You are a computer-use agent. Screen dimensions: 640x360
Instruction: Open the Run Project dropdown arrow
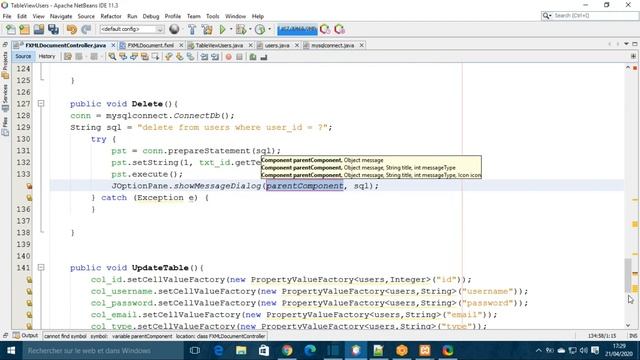(x=231, y=29)
